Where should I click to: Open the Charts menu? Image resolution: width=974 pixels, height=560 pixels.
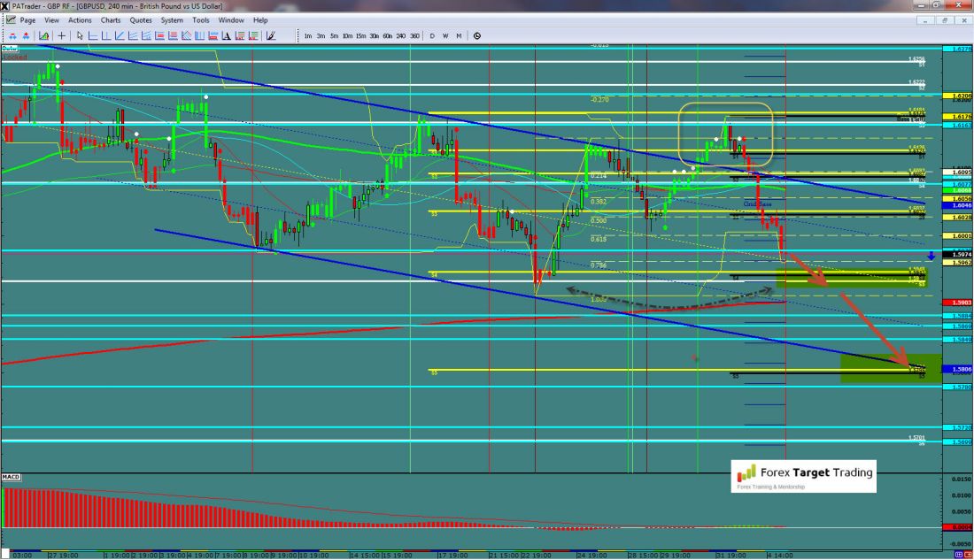(111, 19)
